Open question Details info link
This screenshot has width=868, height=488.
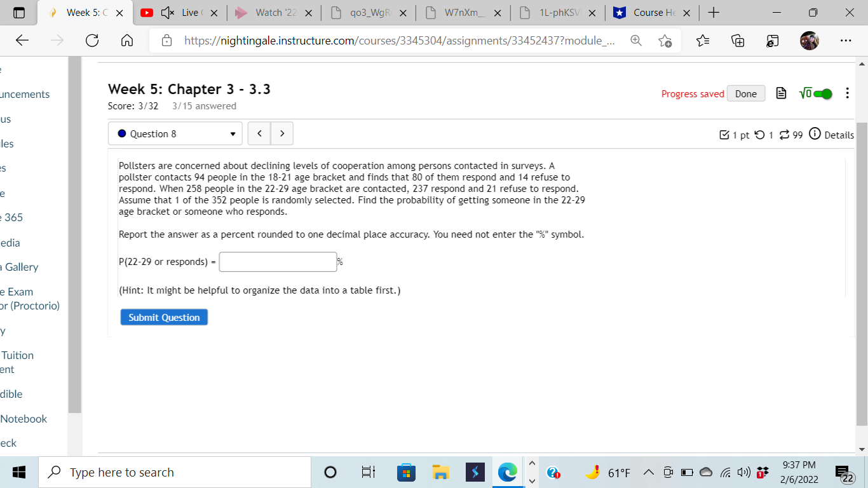click(x=832, y=135)
